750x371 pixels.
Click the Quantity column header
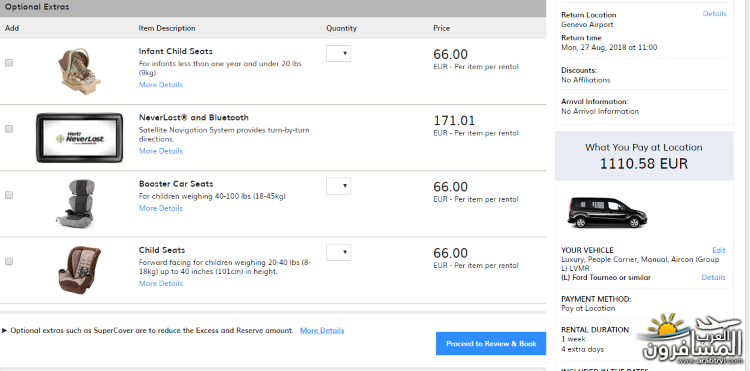coord(341,28)
